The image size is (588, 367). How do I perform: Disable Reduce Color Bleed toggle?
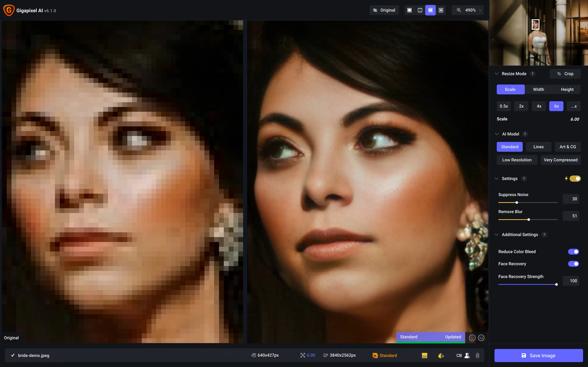573,252
